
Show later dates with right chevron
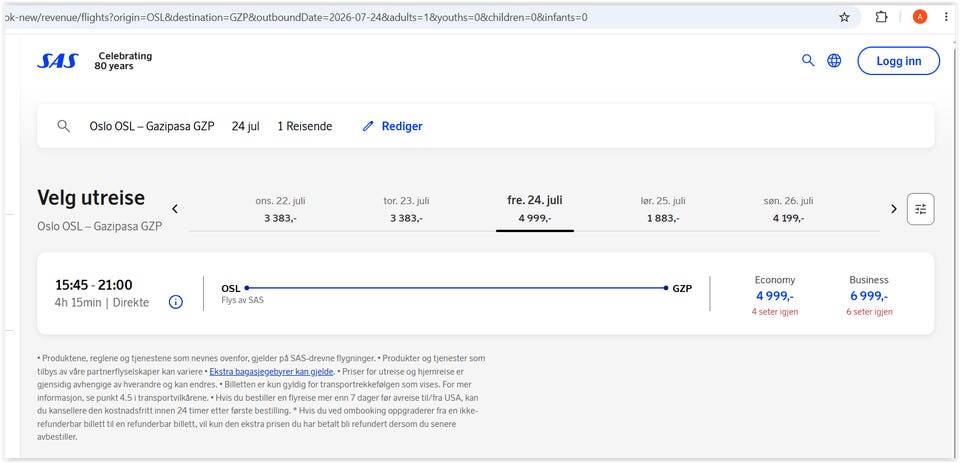click(893, 209)
